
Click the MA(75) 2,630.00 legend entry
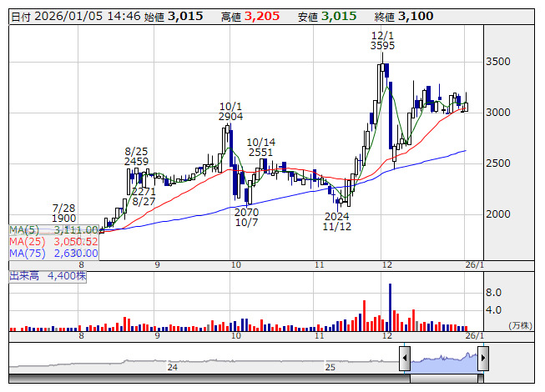tap(53, 254)
